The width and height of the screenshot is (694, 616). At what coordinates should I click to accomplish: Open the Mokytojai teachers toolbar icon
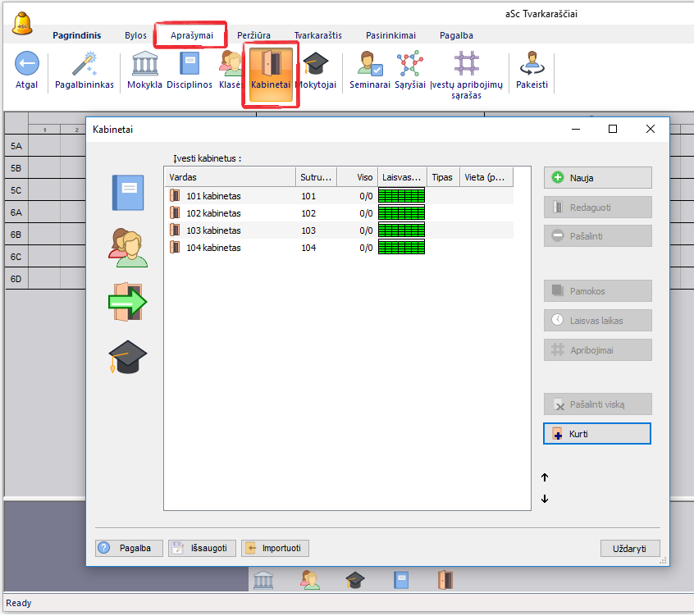click(x=316, y=71)
